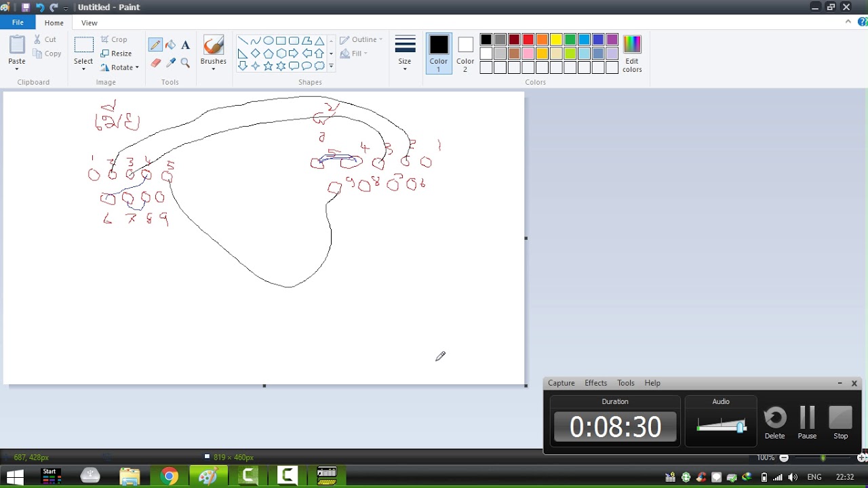Open Edit colors dialog

[632, 54]
